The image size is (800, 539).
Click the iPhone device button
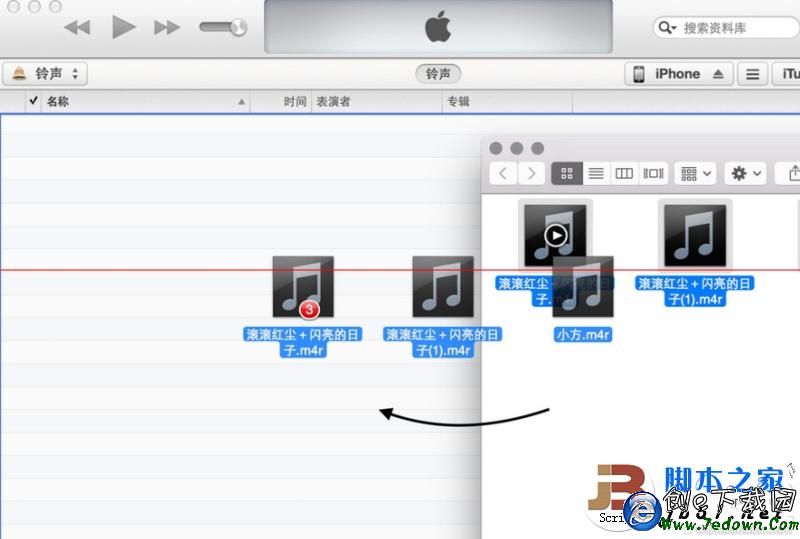[679, 74]
